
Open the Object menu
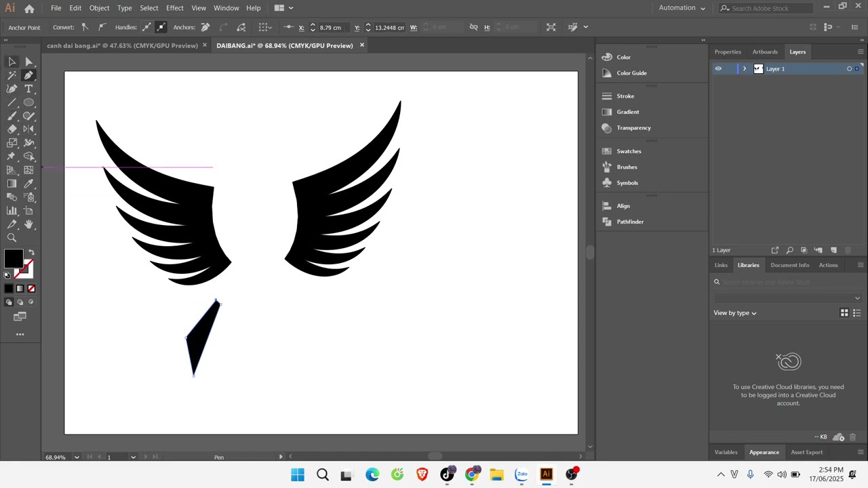coord(99,8)
